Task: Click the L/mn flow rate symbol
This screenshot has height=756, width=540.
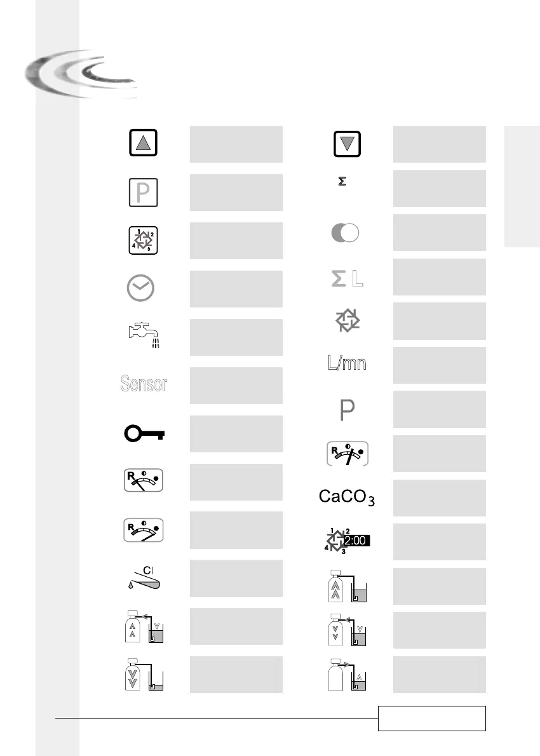Action: [347, 364]
